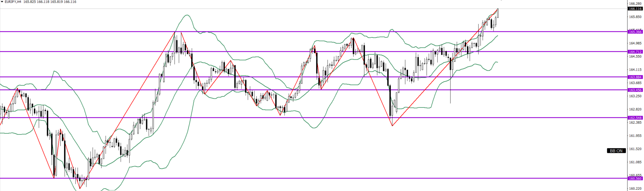Click the 161.520 value on price axis
644x191 pixels.
click(x=635, y=149)
